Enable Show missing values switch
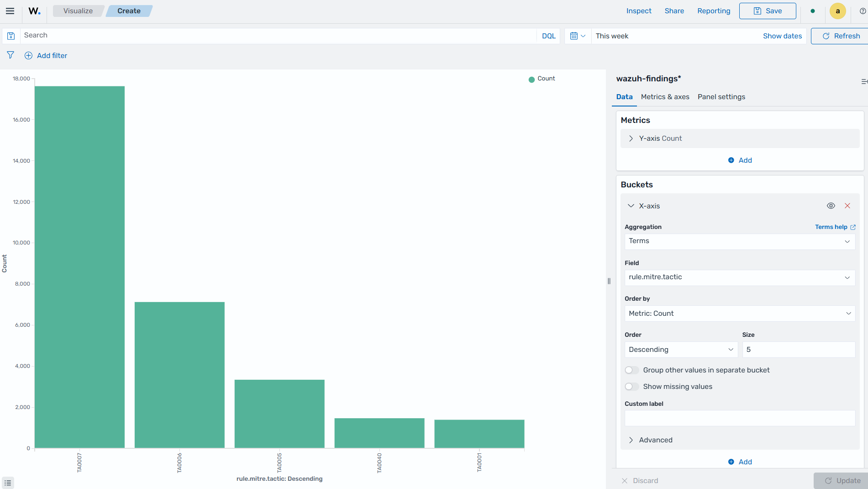Image resolution: width=868 pixels, height=489 pixels. pyautogui.click(x=632, y=387)
